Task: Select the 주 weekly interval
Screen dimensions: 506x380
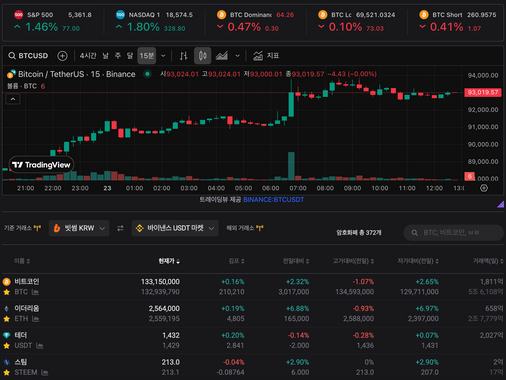Action: (x=118, y=56)
